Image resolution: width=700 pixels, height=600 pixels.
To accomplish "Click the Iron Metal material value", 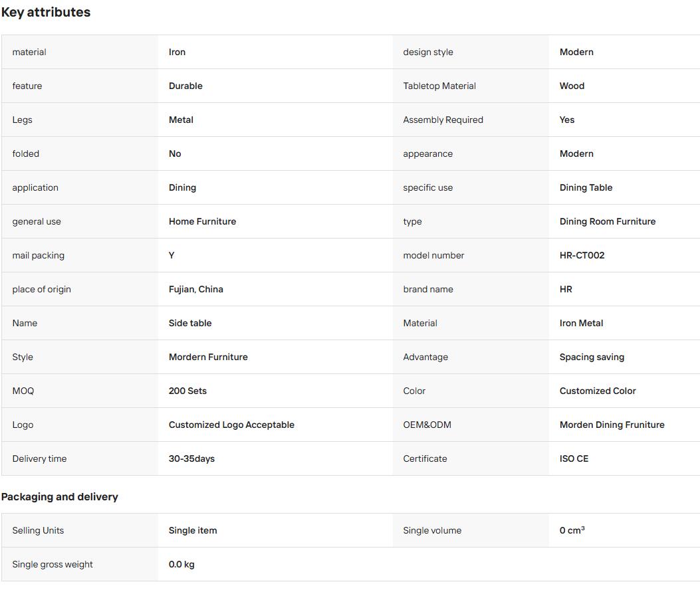I will pyautogui.click(x=581, y=323).
